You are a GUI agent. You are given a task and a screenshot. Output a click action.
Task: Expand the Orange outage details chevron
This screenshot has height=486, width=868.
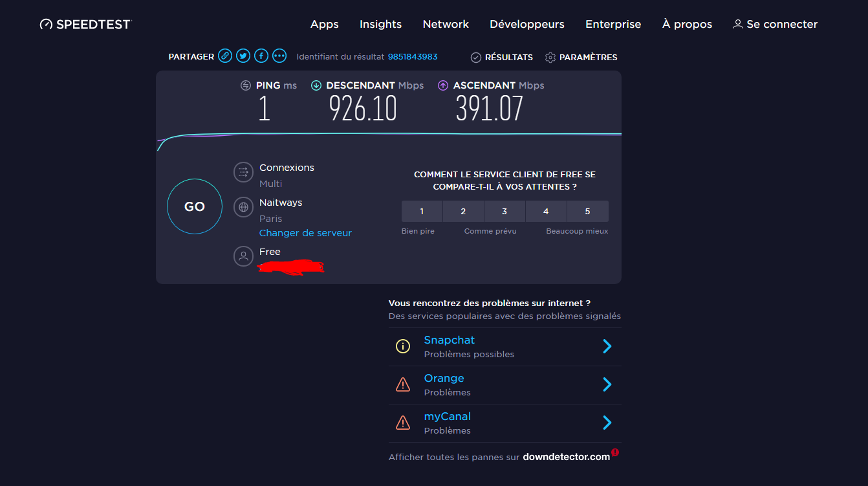click(x=607, y=384)
